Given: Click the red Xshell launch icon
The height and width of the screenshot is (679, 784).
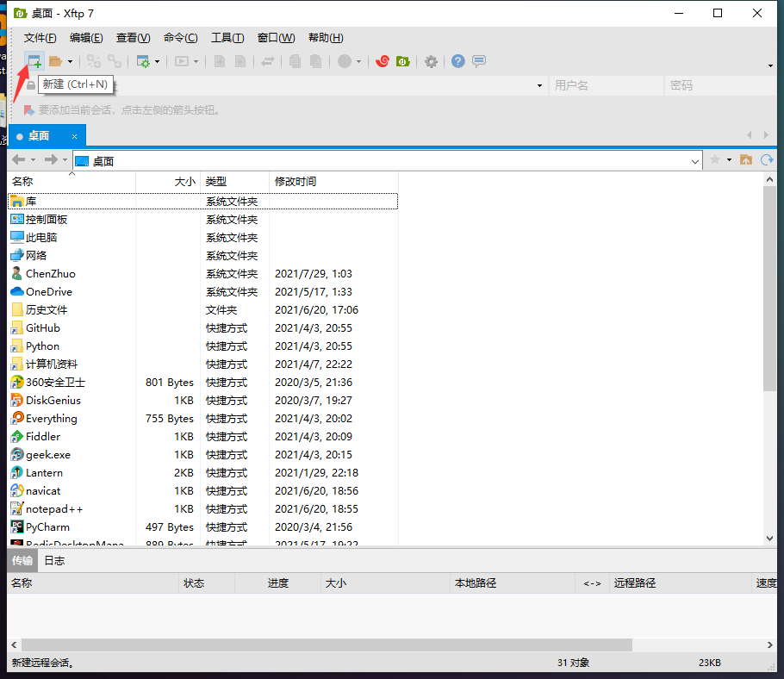Looking at the screenshot, I should 383,61.
